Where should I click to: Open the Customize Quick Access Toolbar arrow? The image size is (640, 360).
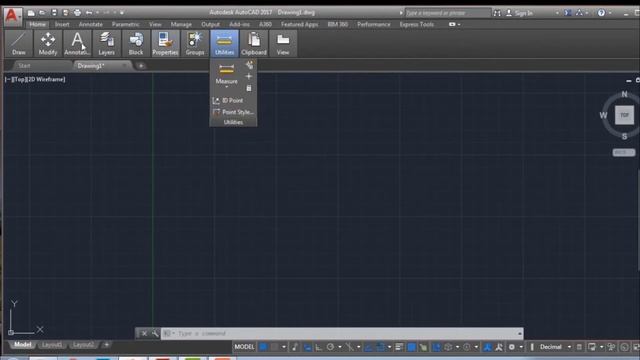pos(122,13)
